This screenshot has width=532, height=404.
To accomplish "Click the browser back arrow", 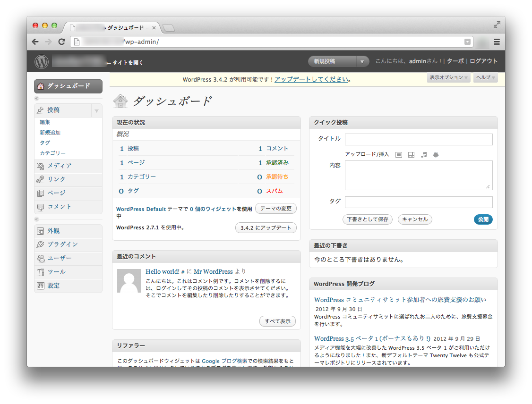I will (35, 42).
